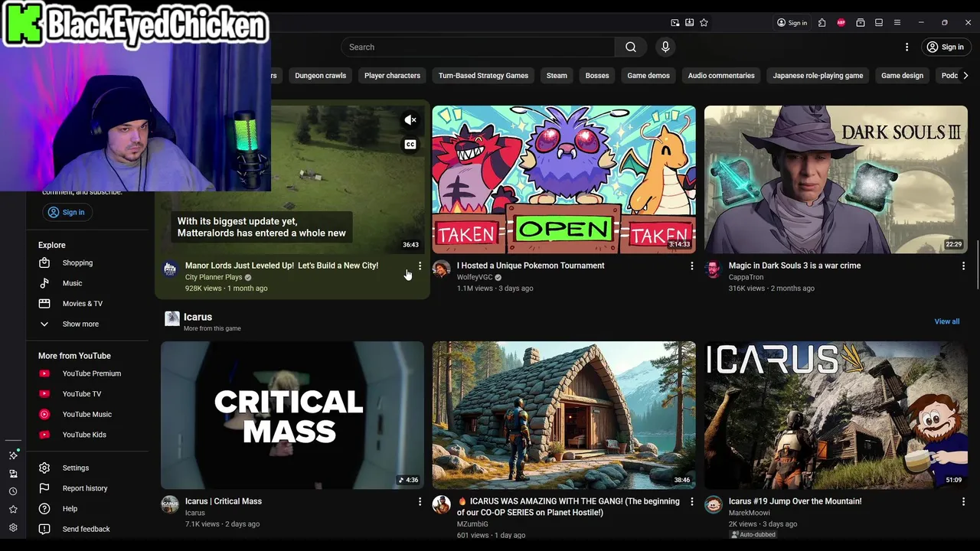Open browser extensions puzzle icon
980x551 pixels.
(822, 22)
